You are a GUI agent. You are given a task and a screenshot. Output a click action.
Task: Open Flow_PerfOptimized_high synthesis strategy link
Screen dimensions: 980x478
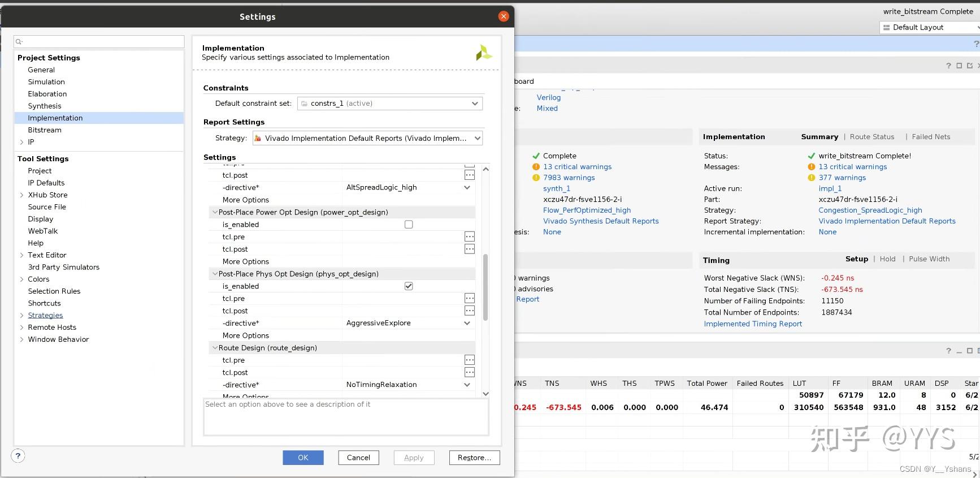pos(587,210)
